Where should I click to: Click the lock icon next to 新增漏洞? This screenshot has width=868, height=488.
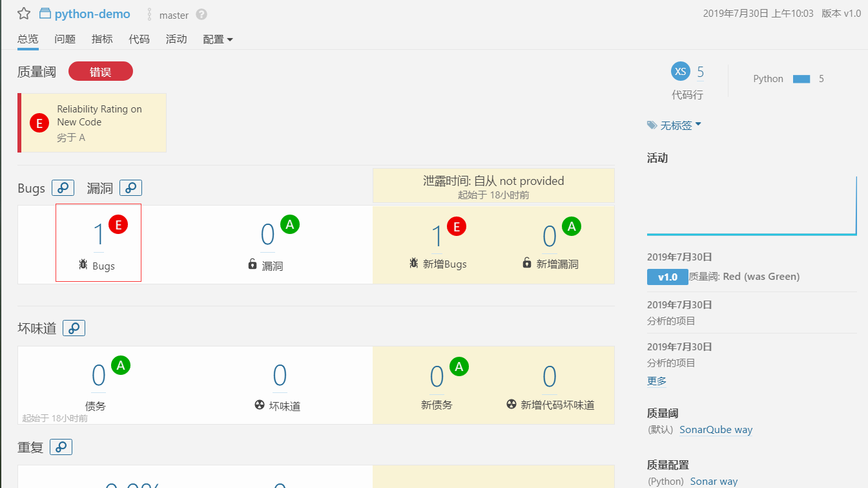click(x=527, y=262)
